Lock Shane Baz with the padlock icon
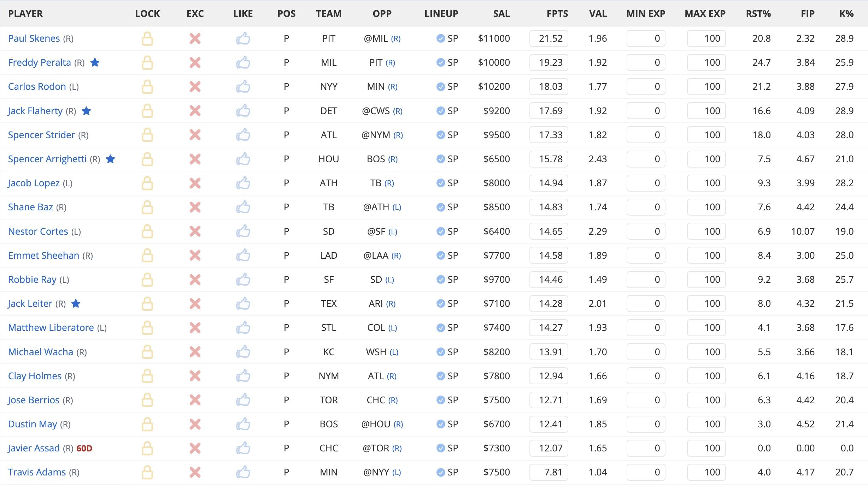Image resolution: width=868 pixels, height=485 pixels. pyautogui.click(x=147, y=207)
